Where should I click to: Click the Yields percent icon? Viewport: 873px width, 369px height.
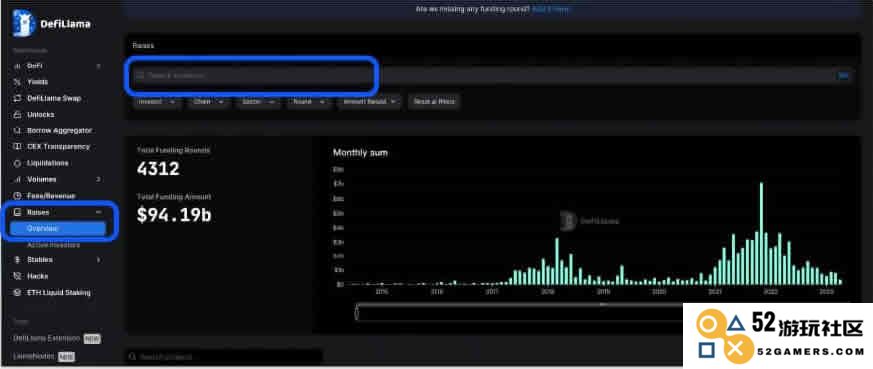[17, 82]
